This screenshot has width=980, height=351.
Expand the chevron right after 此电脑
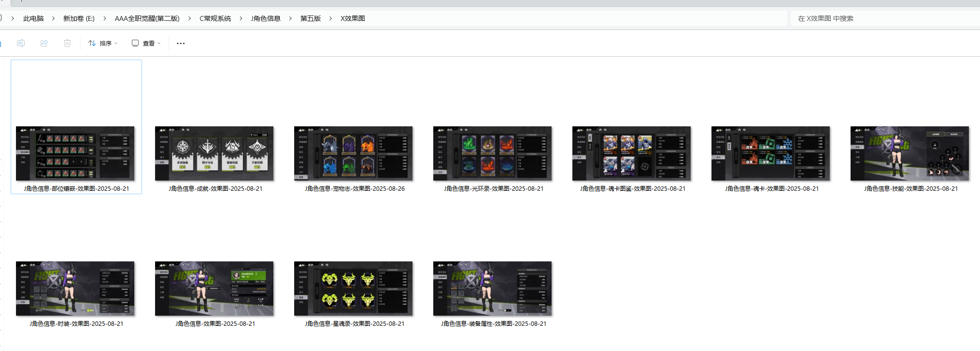point(53,18)
